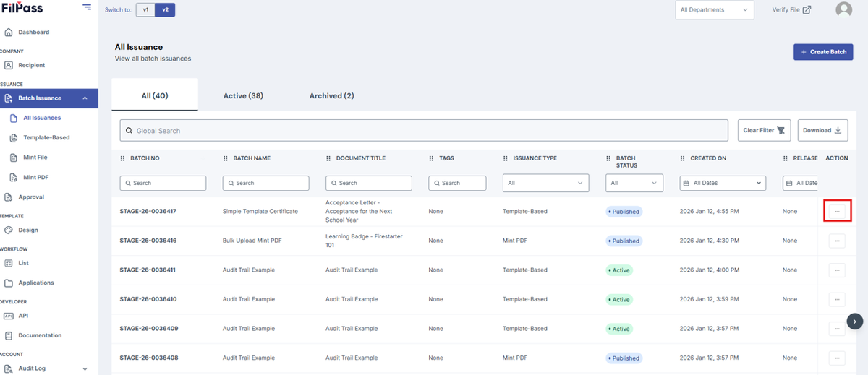The height and width of the screenshot is (375, 868).
Task: Open Released date filter picker
Action: 801,183
